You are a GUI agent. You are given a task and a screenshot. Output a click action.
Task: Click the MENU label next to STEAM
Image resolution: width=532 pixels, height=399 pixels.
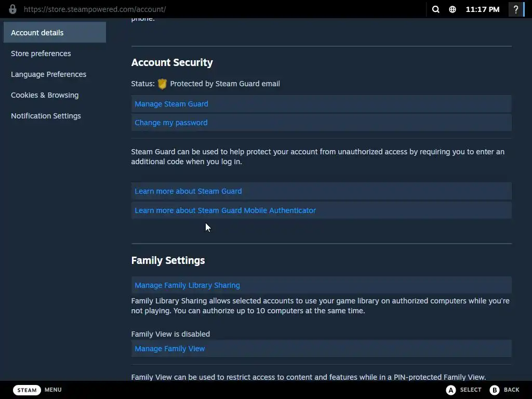(53, 390)
